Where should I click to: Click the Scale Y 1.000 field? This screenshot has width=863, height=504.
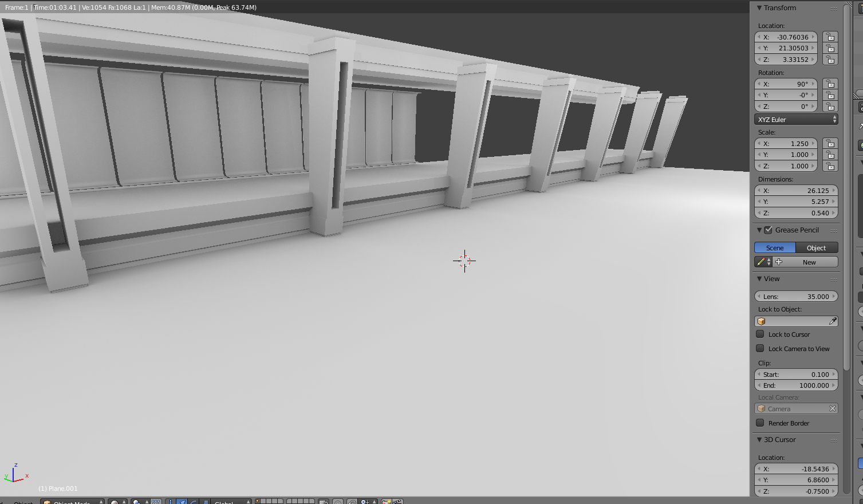click(786, 155)
